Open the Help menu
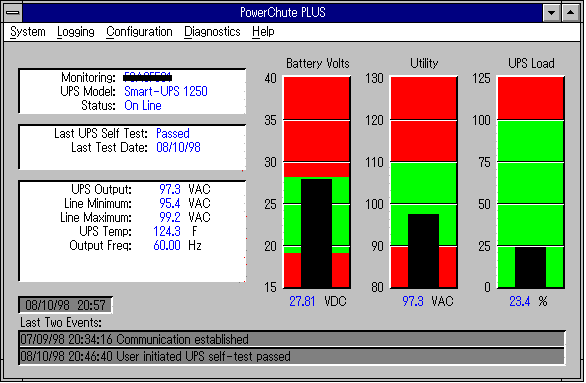The height and width of the screenshot is (383, 586). (263, 32)
